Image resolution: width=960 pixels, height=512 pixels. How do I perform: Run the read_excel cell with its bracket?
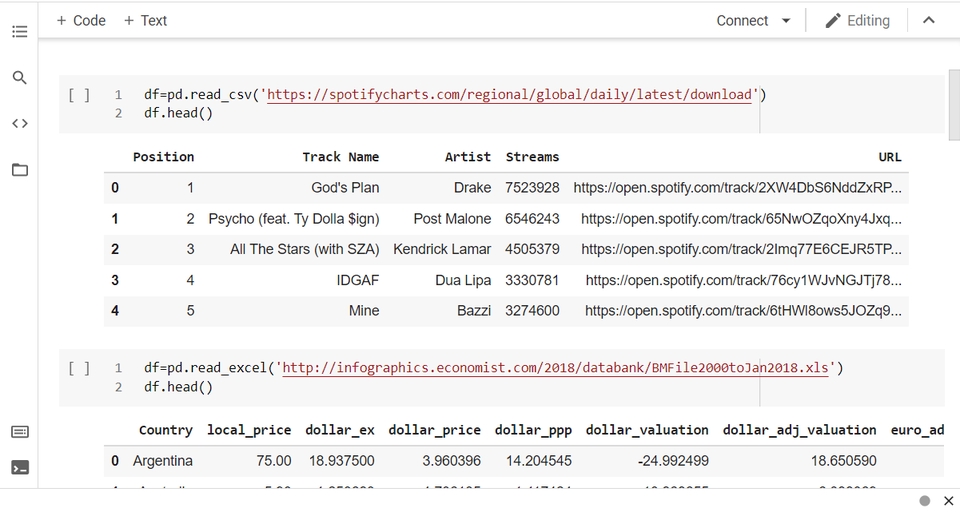coord(79,368)
